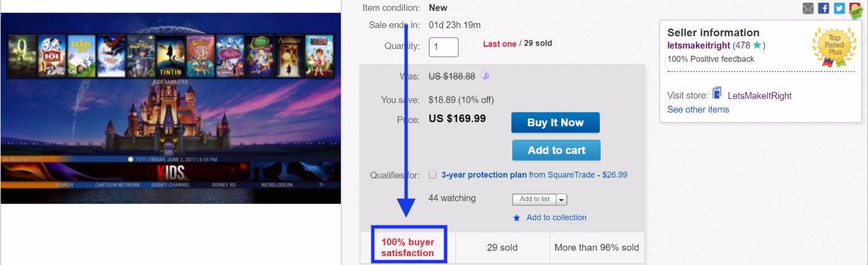Click the Quantity input field
The image size is (868, 265).
(444, 47)
